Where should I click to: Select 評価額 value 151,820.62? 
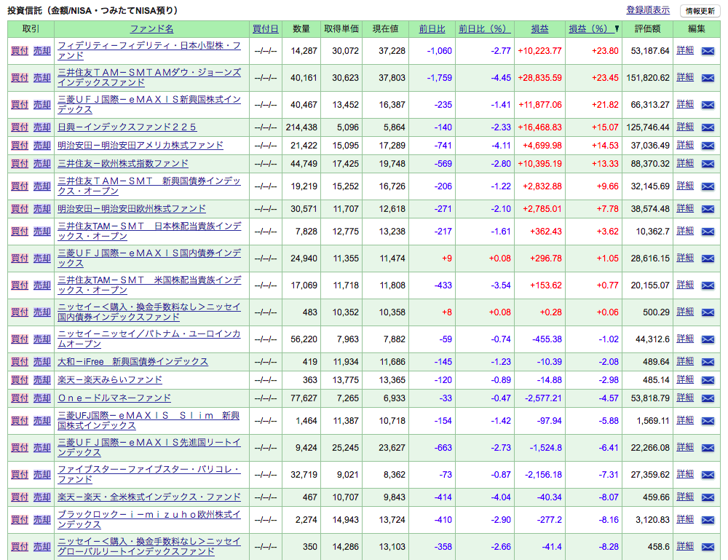[648, 78]
